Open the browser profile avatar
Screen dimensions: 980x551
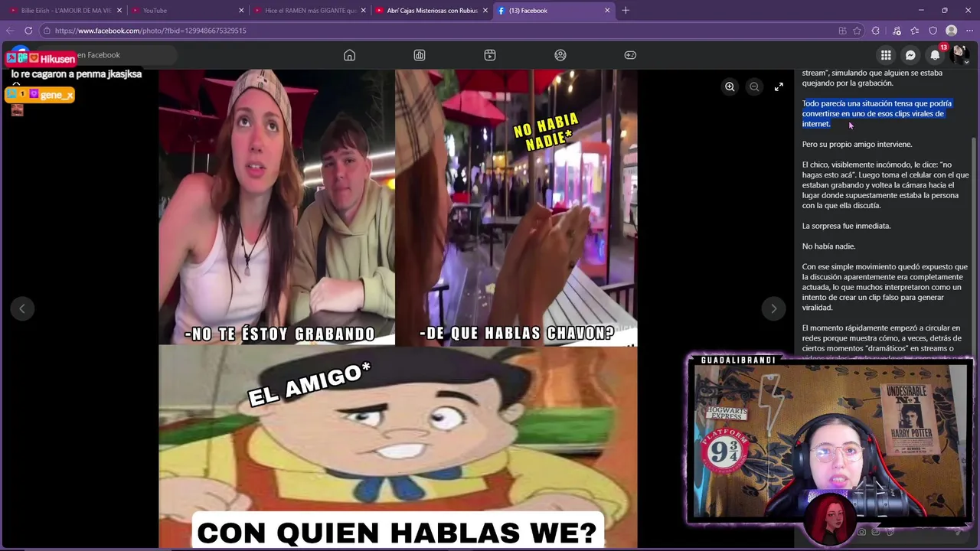pos(952,31)
